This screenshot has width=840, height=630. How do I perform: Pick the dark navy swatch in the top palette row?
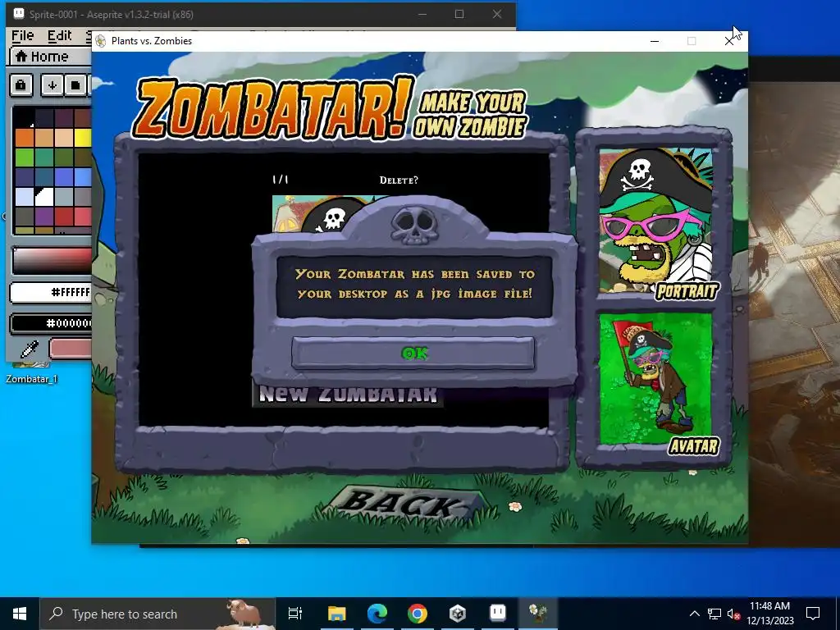[x=44, y=118]
